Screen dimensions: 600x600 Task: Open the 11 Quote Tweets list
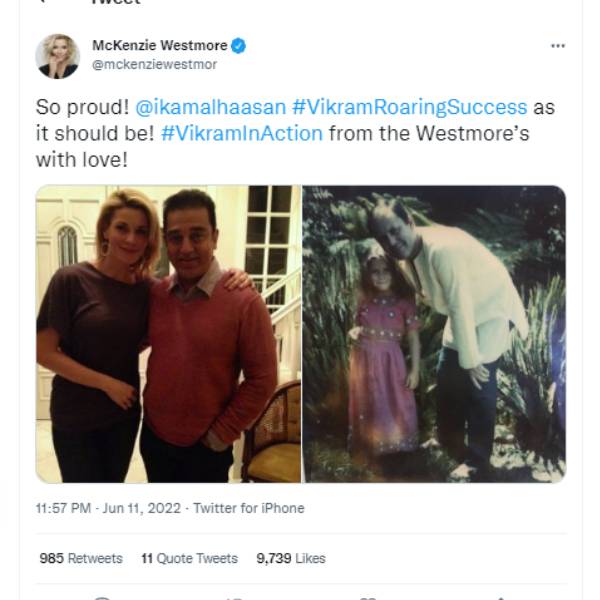[190, 559]
